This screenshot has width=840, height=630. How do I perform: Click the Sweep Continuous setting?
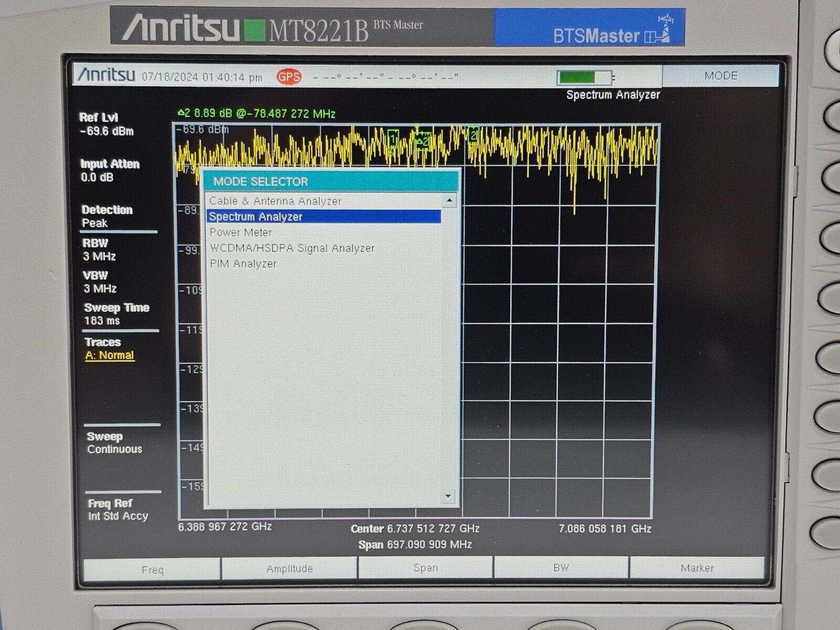pyautogui.click(x=114, y=443)
